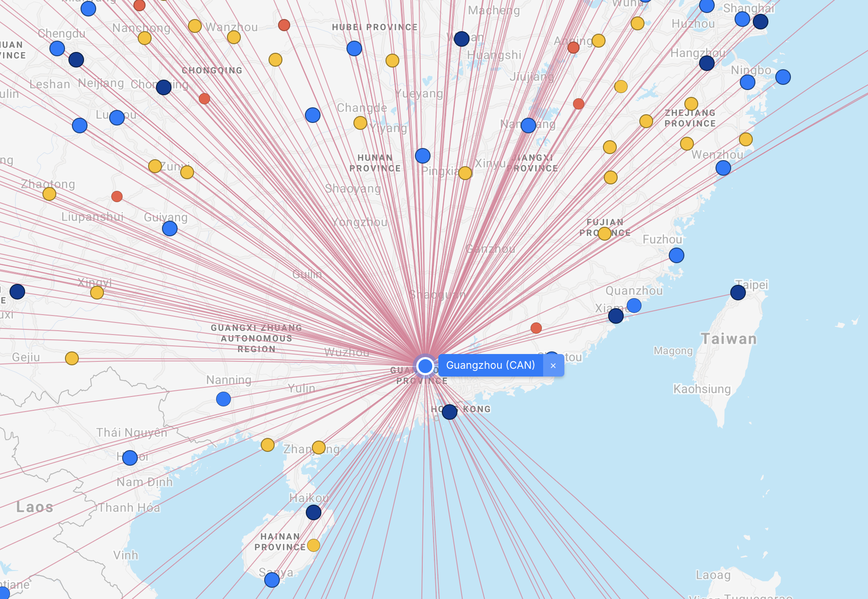The height and width of the screenshot is (599, 868).
Task: Select the Wenzhou airport marker
Action: (x=723, y=168)
